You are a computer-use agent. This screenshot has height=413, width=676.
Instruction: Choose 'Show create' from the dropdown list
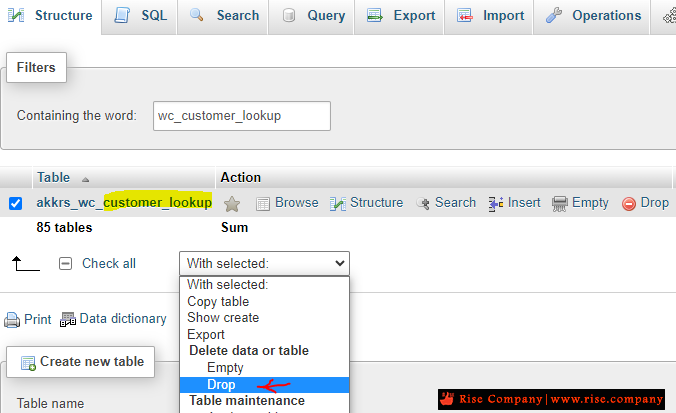pos(264,318)
